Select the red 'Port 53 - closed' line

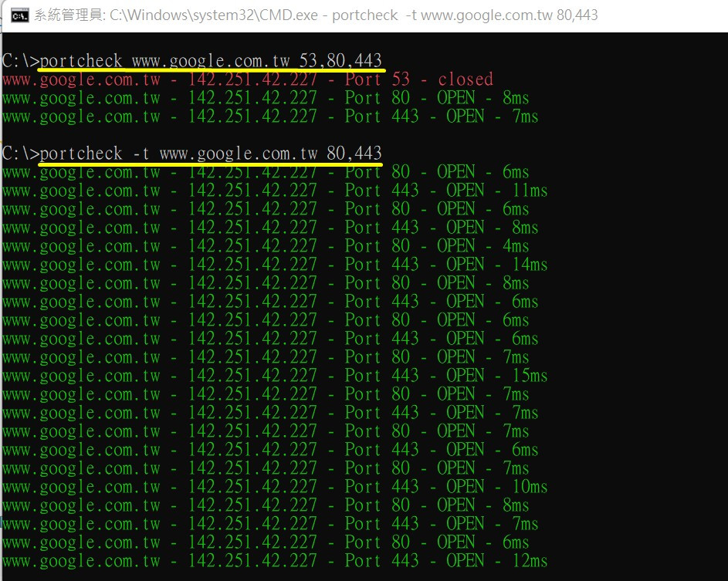(248, 79)
